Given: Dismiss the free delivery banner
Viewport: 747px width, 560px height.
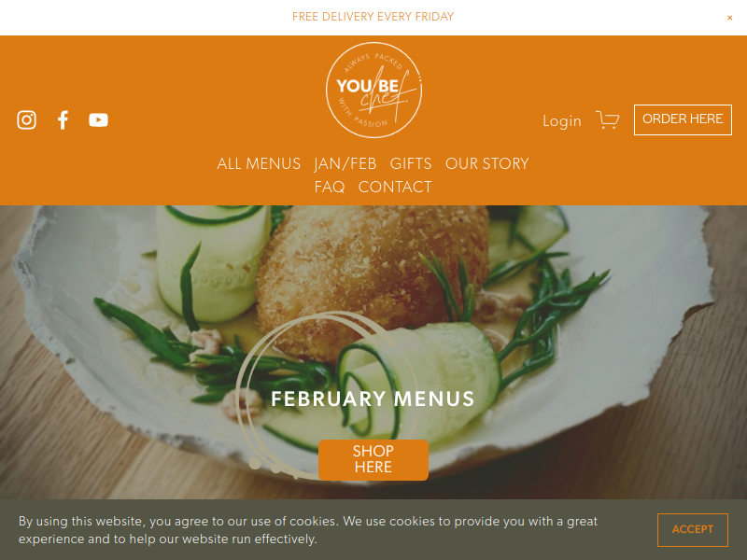Looking at the screenshot, I should pyautogui.click(x=729, y=18).
